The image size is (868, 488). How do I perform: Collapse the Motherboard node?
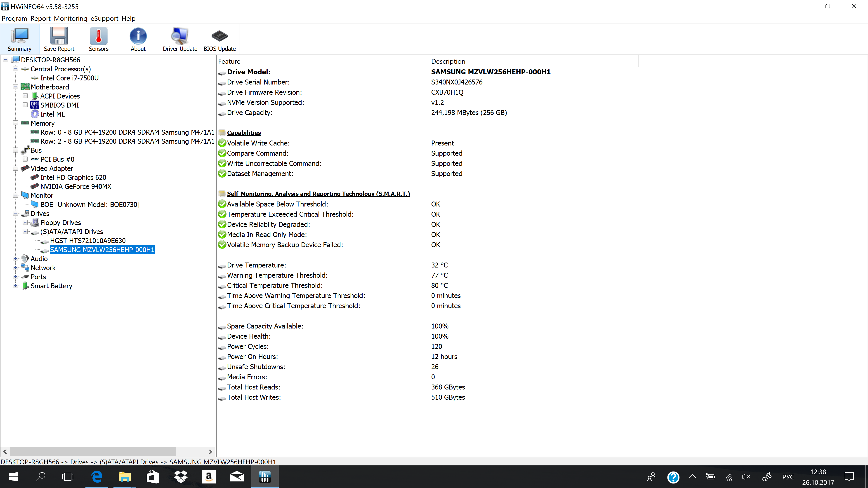(x=15, y=87)
